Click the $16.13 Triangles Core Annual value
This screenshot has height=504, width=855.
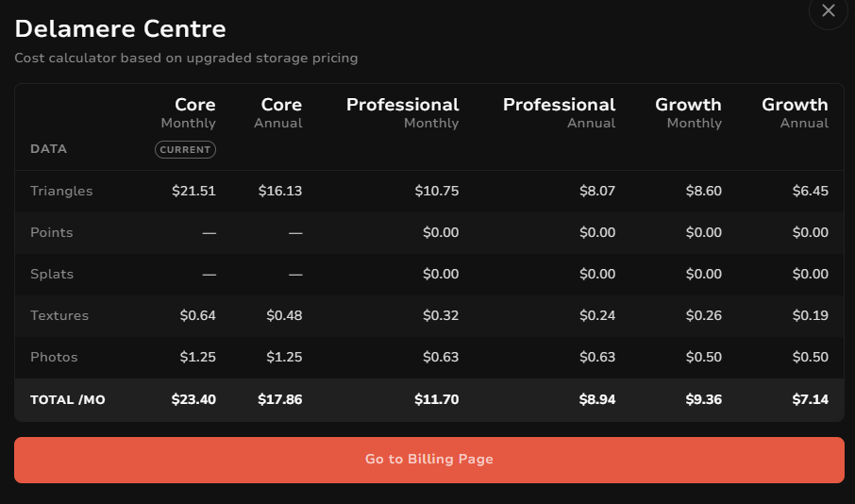[280, 191]
